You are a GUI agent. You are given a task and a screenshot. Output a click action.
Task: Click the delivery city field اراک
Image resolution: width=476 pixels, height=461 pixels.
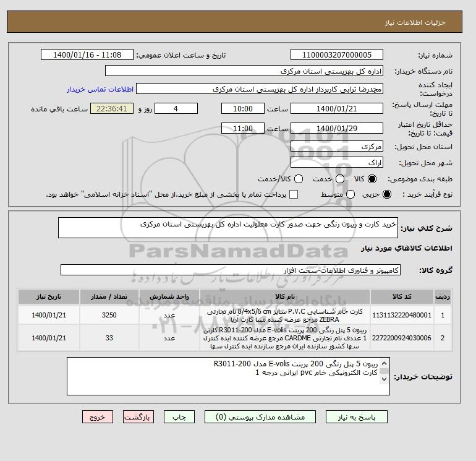click(x=337, y=163)
